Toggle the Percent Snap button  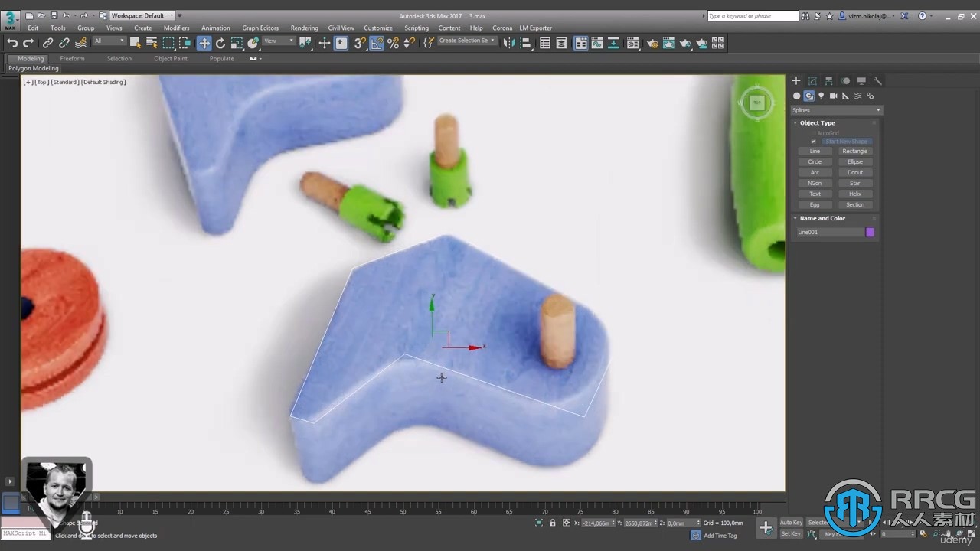393,44
